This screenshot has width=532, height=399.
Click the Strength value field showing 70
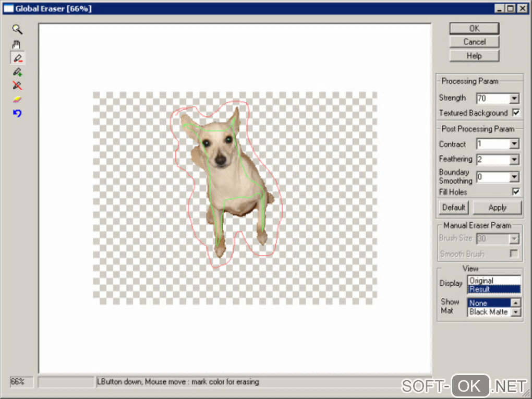pyautogui.click(x=493, y=99)
